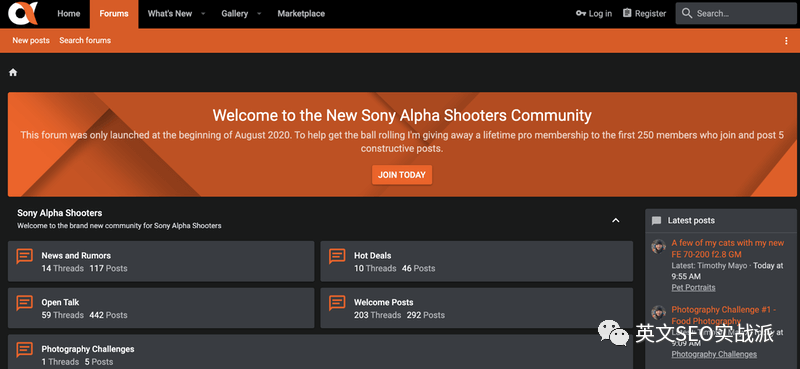Expand the What's New dropdown arrow
The height and width of the screenshot is (369, 800).
tap(203, 14)
